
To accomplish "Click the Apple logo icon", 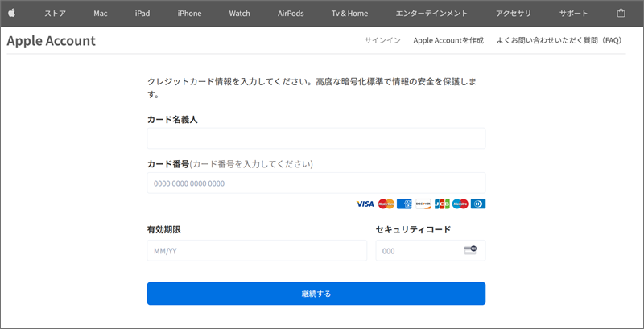I will pyautogui.click(x=11, y=13).
